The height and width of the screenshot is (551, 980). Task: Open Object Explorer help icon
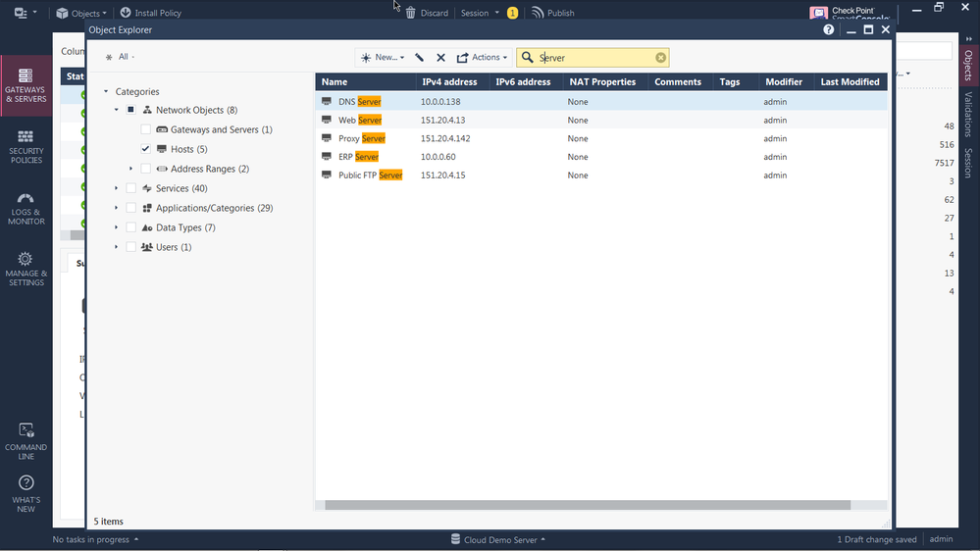(x=828, y=29)
